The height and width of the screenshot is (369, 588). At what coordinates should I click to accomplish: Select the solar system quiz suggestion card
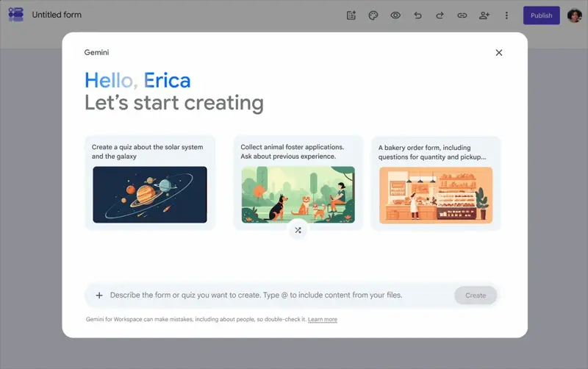tap(150, 182)
